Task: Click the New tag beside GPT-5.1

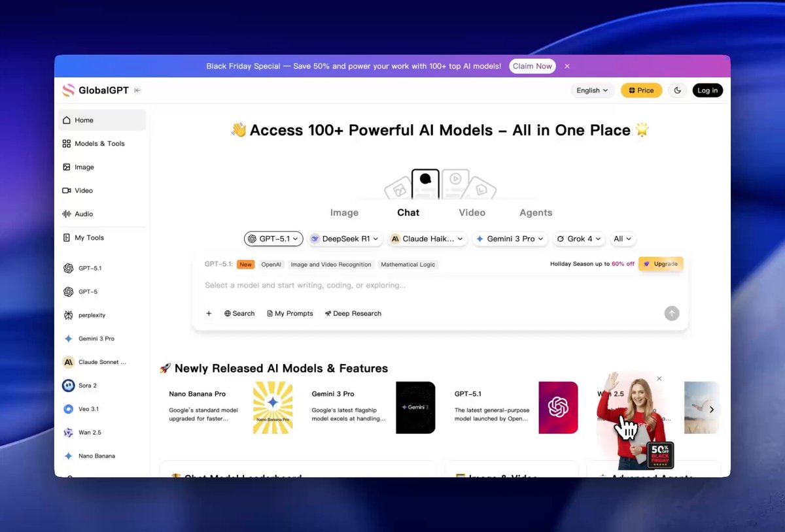Action: click(x=246, y=265)
